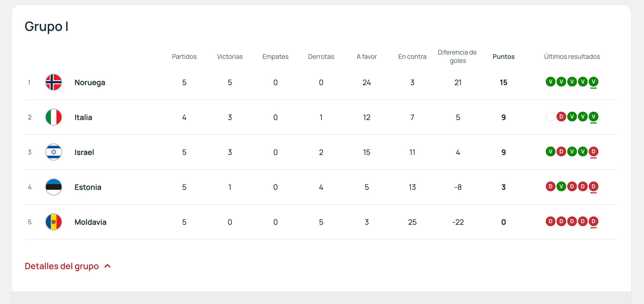Screen dimensions: 644x304
Task: Click Detalles del grupo link
Action: coord(62,266)
